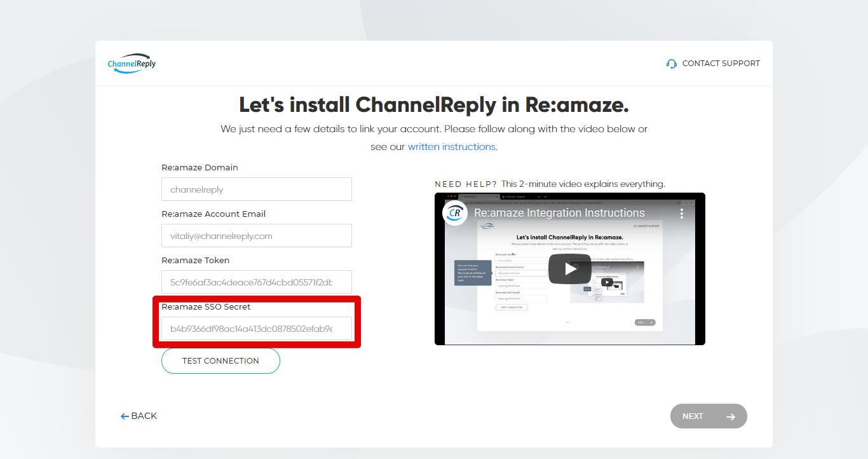The height and width of the screenshot is (459, 868).
Task: Click the Re:amaze Domain label
Action: tap(200, 168)
